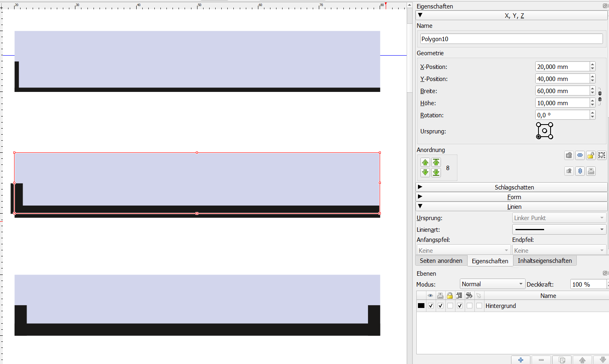This screenshot has width=609, height=364.
Task: Click the black Hintergrund layer color swatch
Action: point(421,306)
